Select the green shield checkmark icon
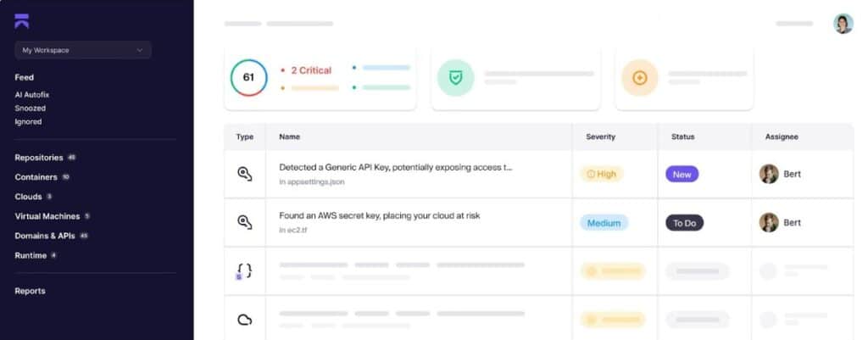Screen dimensions: 868x340 click(455, 78)
